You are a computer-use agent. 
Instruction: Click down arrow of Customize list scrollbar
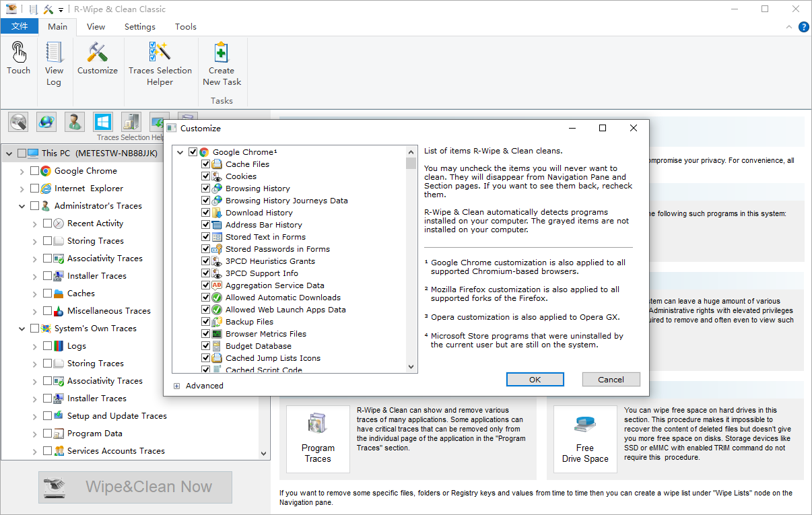coord(411,367)
